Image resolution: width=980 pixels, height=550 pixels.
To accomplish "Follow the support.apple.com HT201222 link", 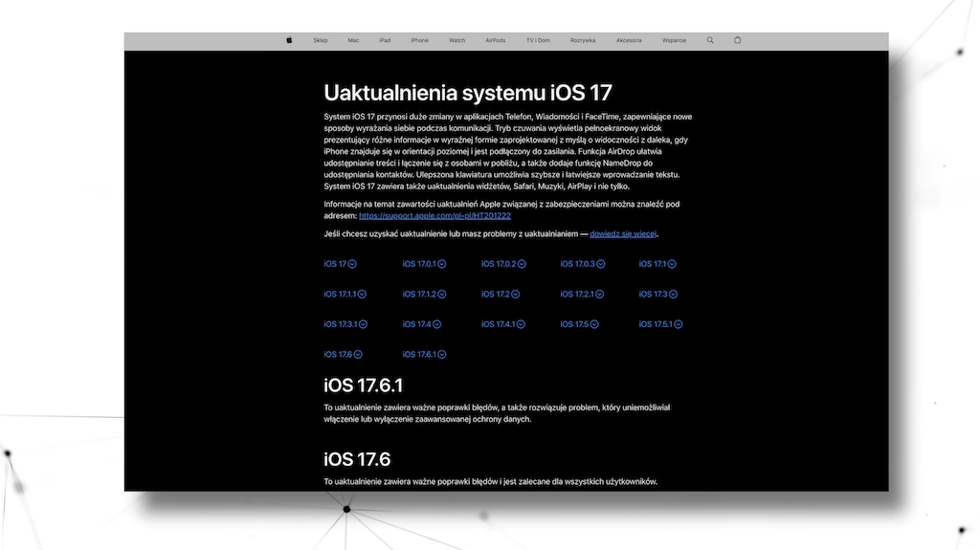I will click(434, 215).
